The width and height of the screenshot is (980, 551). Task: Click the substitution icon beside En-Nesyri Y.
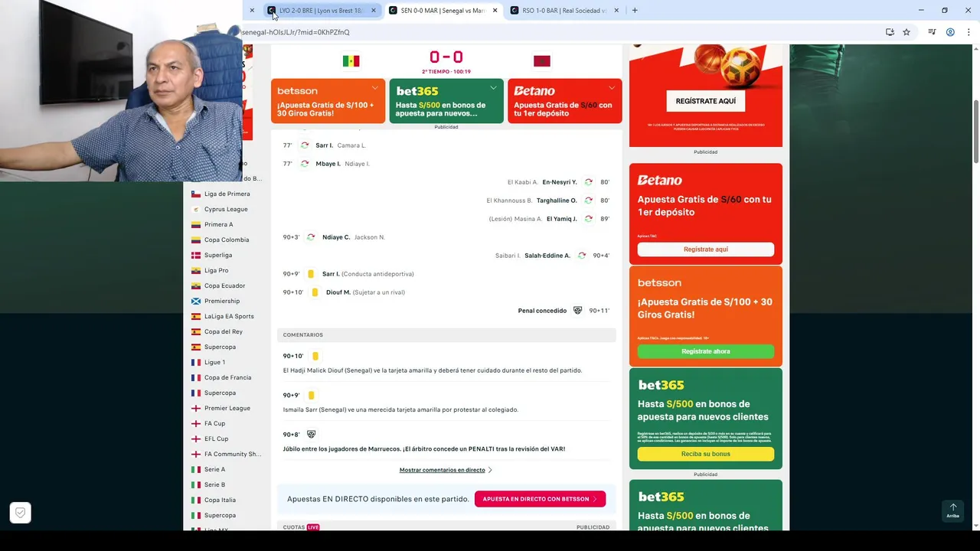(588, 182)
